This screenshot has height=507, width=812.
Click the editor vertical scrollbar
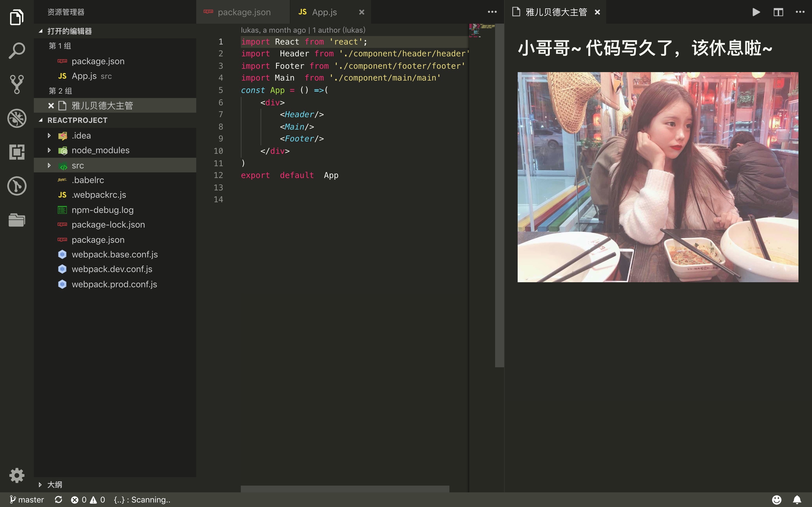(x=499, y=194)
